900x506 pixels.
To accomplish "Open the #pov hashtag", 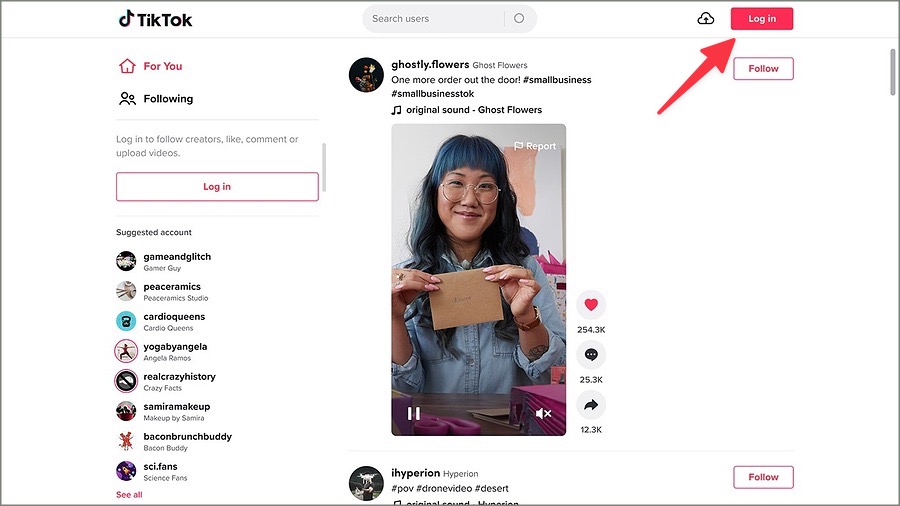I will 402,489.
